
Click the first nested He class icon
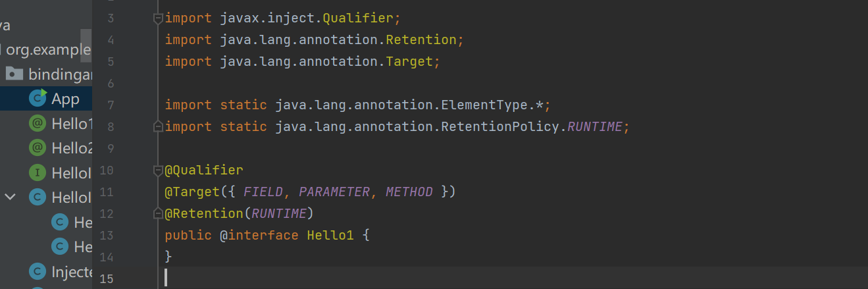pyautogui.click(x=61, y=222)
